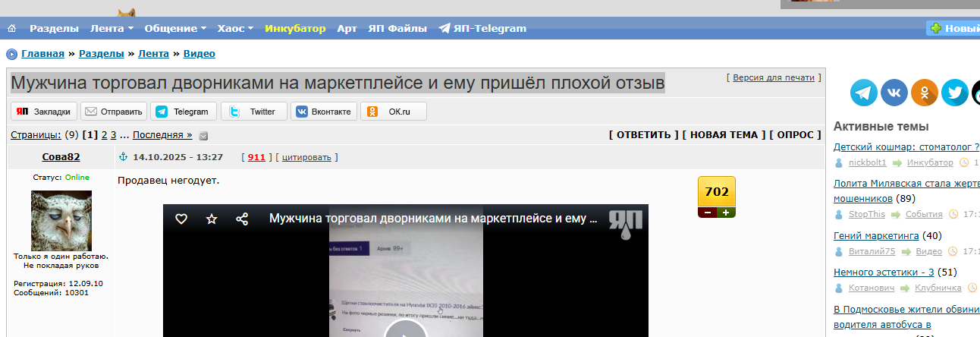Open user StopThis in sidebar
The width and height of the screenshot is (980, 337).
click(x=867, y=215)
